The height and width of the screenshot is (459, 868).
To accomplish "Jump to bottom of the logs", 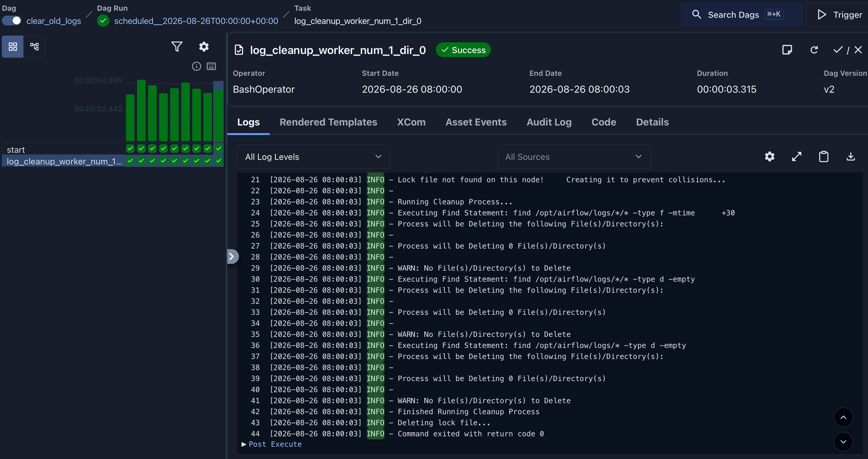I will pyautogui.click(x=843, y=442).
